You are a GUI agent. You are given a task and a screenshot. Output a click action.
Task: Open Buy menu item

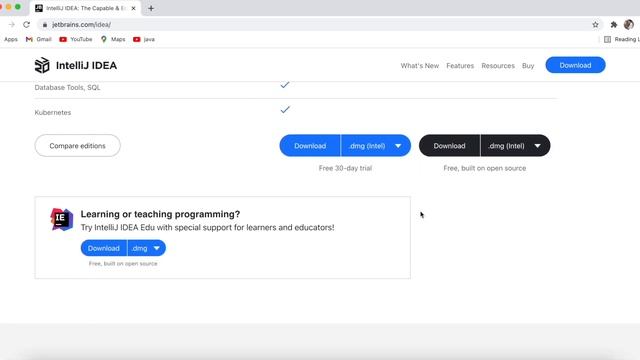pyautogui.click(x=528, y=65)
